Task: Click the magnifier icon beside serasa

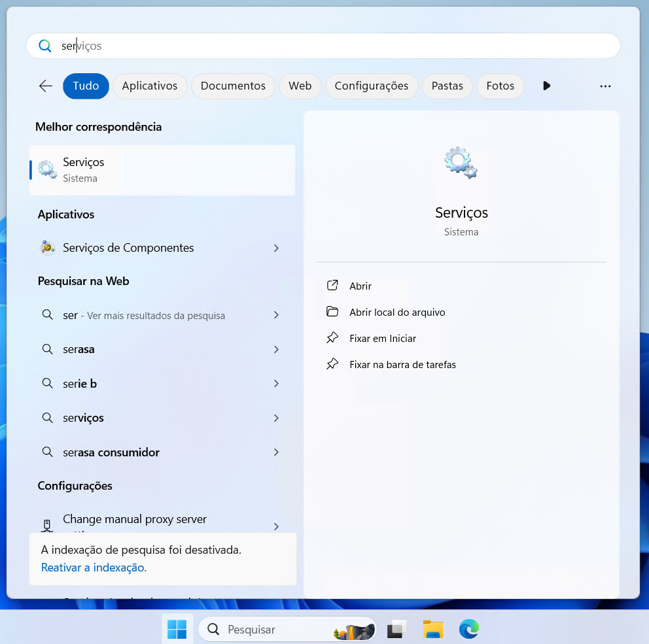Action: pyautogui.click(x=48, y=349)
